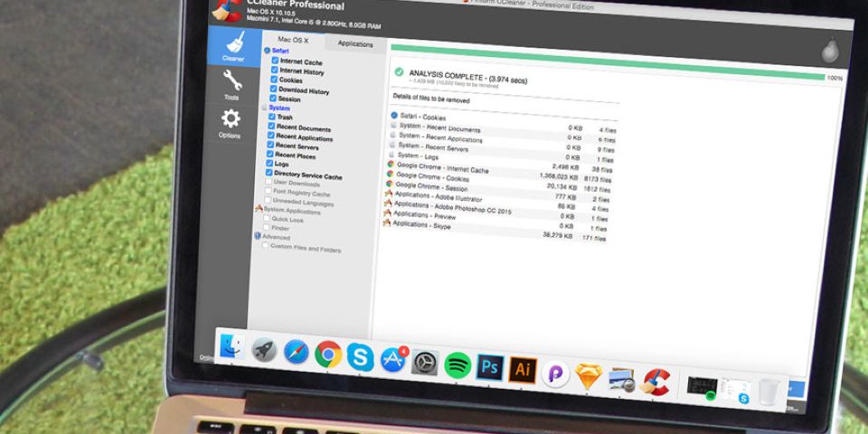Select the Safari group heading

click(280, 51)
